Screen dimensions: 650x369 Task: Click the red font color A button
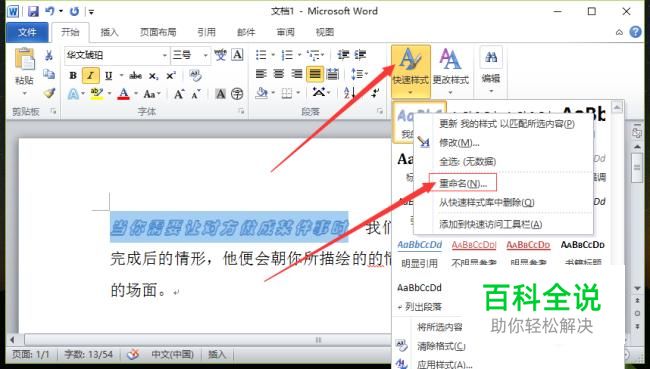[124, 94]
